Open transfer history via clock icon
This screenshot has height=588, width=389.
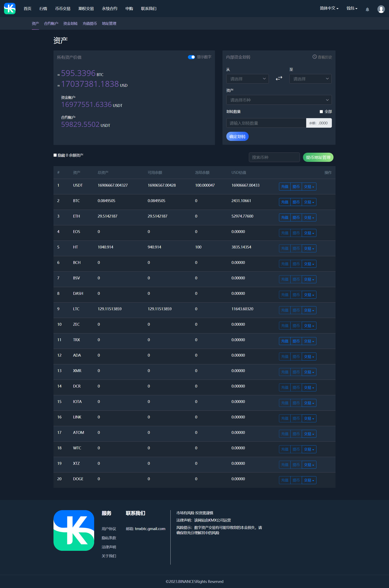[x=314, y=57]
